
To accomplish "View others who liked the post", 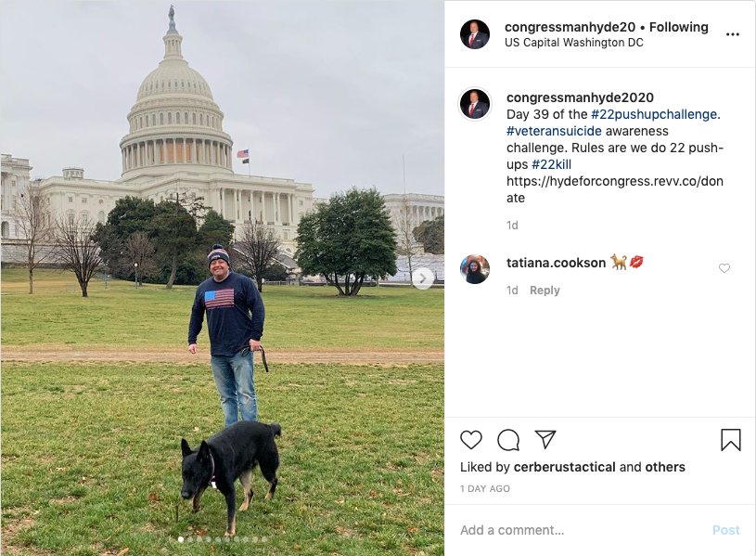I will pyautogui.click(x=665, y=467).
